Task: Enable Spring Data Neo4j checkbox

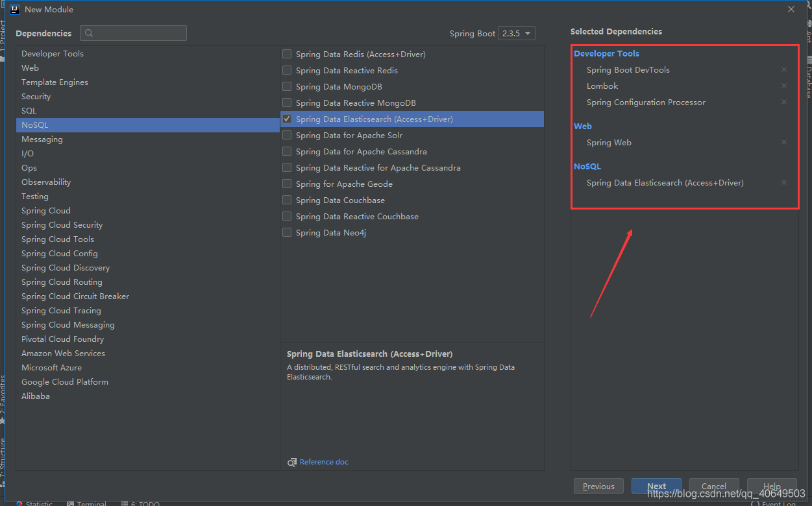Action: 287,232
